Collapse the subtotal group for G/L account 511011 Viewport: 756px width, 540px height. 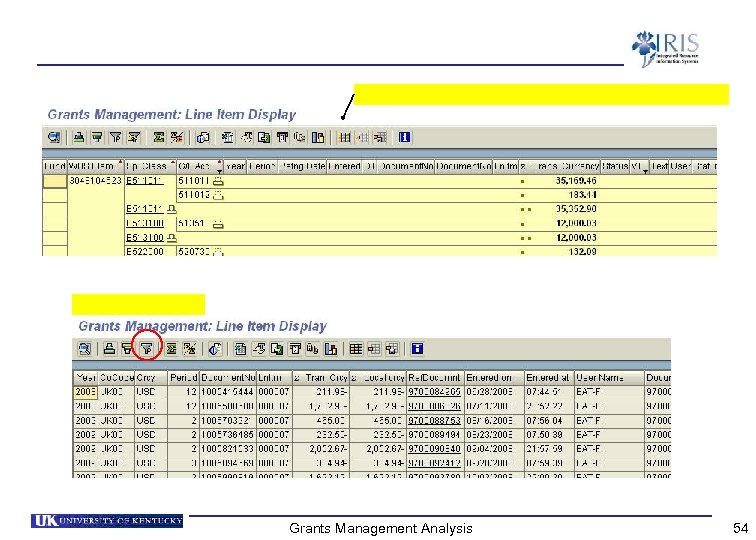[x=218, y=181]
